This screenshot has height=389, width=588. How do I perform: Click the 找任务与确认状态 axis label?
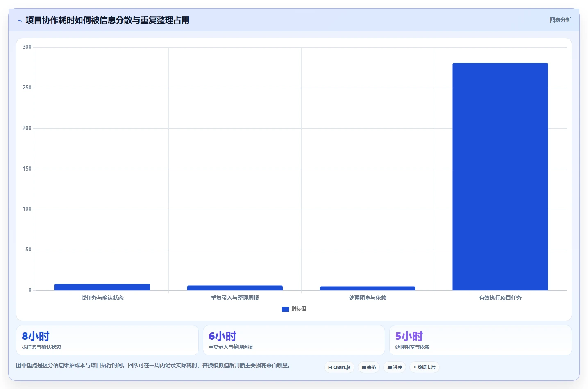pos(102,298)
